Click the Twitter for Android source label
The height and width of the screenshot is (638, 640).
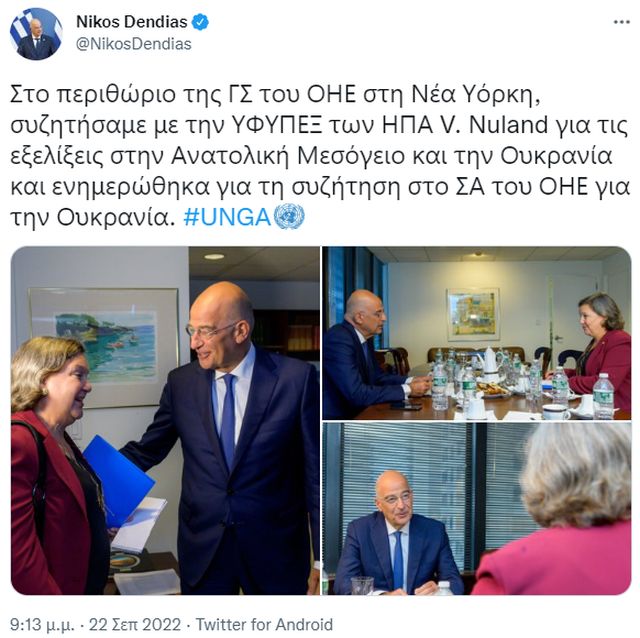coord(264,625)
